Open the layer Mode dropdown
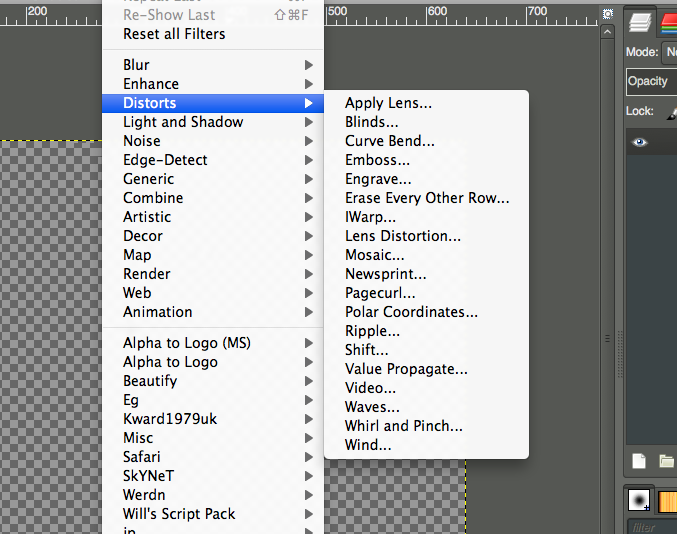Screen dimensions: 677x534 670,53
